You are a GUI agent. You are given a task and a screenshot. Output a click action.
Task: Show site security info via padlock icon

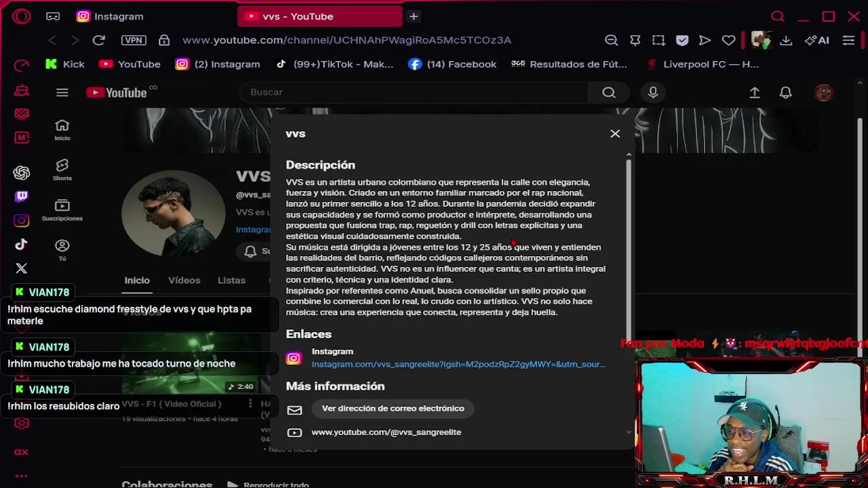(164, 40)
